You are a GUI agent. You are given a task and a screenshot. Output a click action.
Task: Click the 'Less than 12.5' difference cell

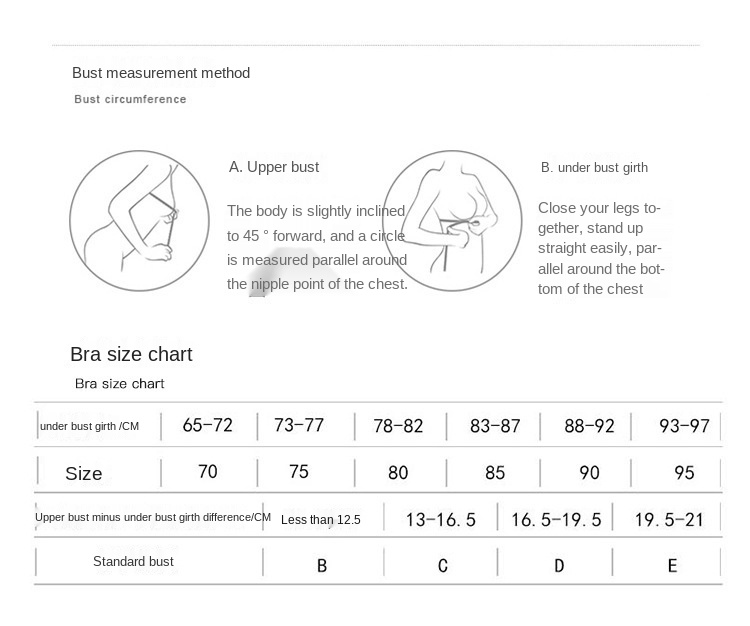321,520
